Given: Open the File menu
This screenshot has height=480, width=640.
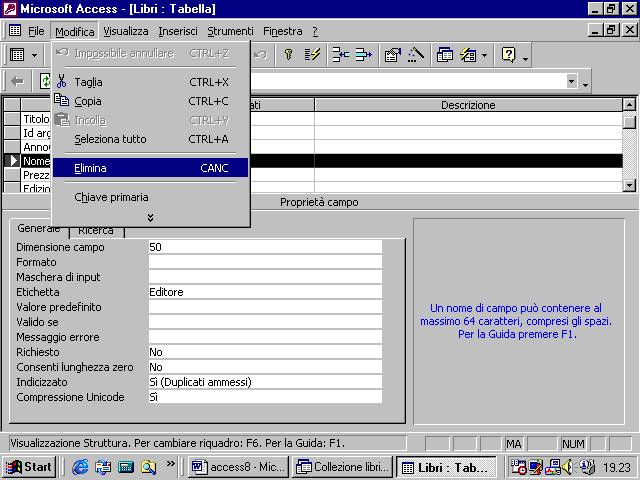Looking at the screenshot, I should coord(36,31).
